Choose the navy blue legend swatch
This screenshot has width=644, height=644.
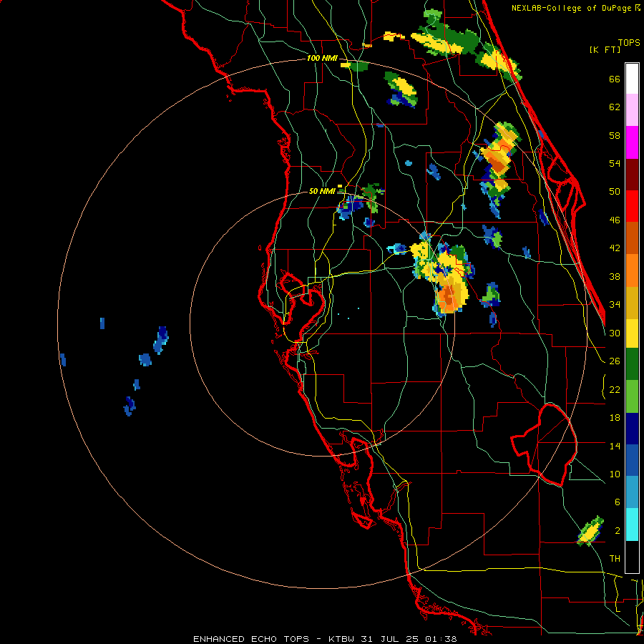[632, 429]
